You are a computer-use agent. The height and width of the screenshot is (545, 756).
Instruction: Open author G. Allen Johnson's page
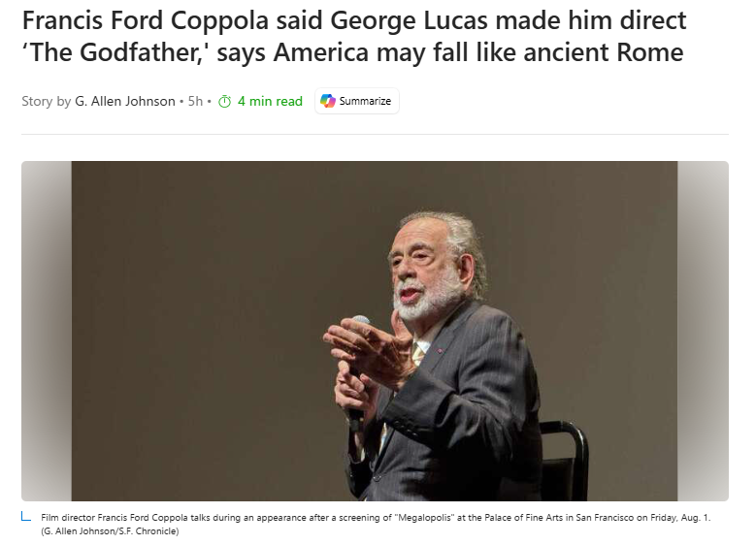coord(125,101)
